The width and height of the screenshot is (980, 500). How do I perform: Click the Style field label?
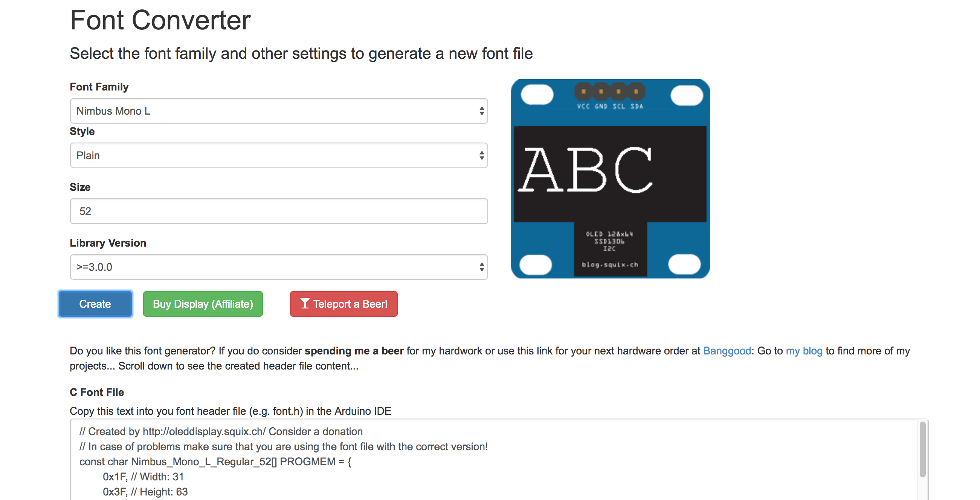tap(82, 131)
